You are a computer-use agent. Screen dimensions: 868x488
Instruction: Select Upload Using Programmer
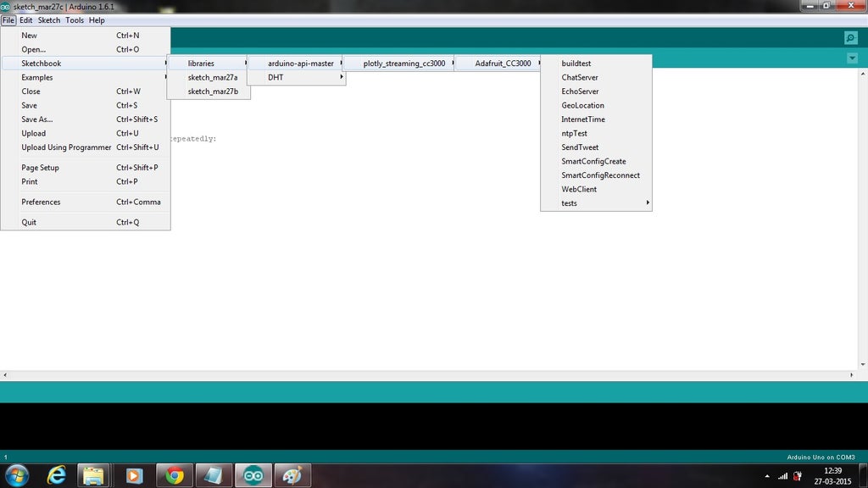pos(86,147)
